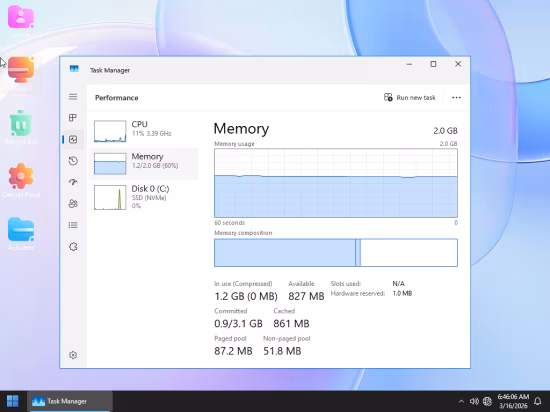Viewport: 550px width, 412px height.
Task: Click the Memory heading text
Action: click(x=241, y=129)
